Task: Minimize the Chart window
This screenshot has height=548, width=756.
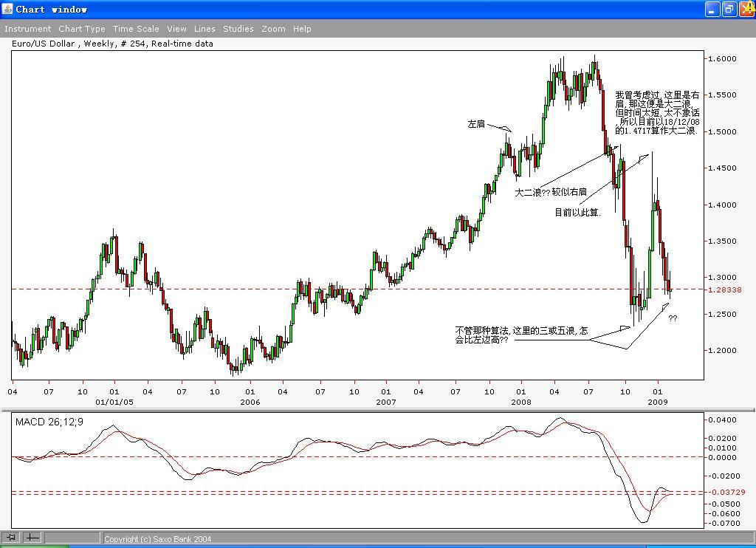Action: point(712,9)
